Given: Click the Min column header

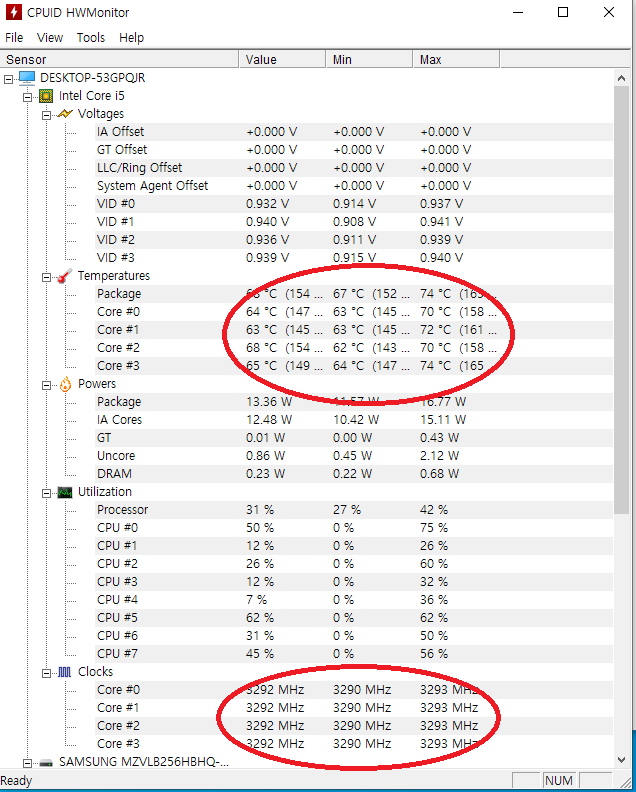Looking at the screenshot, I should 369,60.
